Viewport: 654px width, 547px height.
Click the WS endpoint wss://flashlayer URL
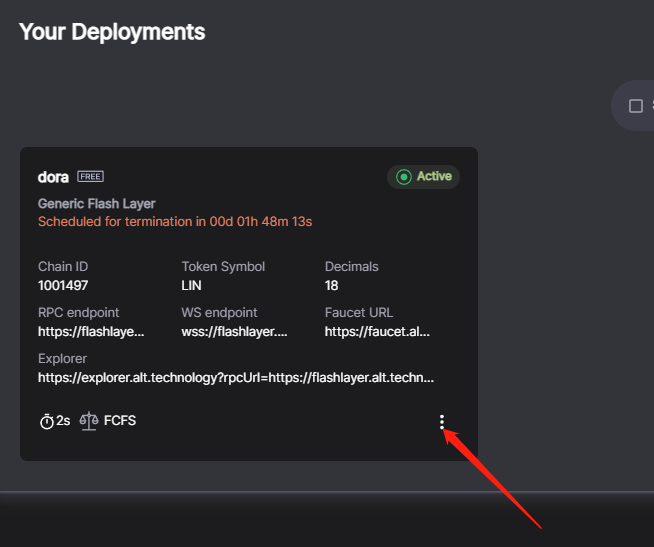click(x=234, y=331)
